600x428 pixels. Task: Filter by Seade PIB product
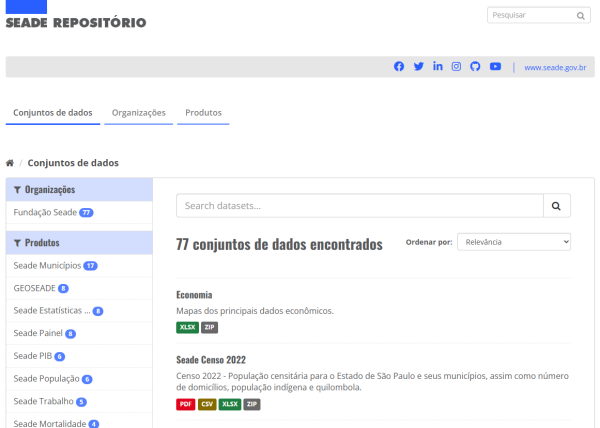tap(79, 356)
